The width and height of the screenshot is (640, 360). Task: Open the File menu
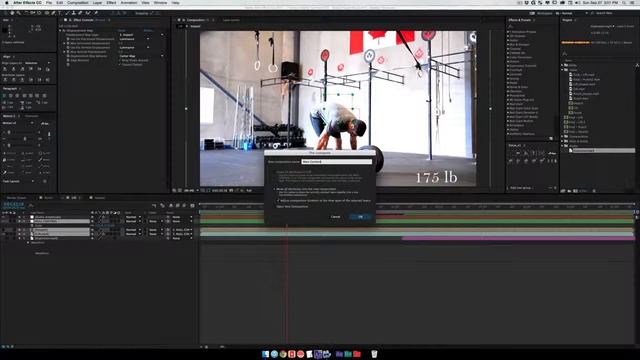pos(49,2)
